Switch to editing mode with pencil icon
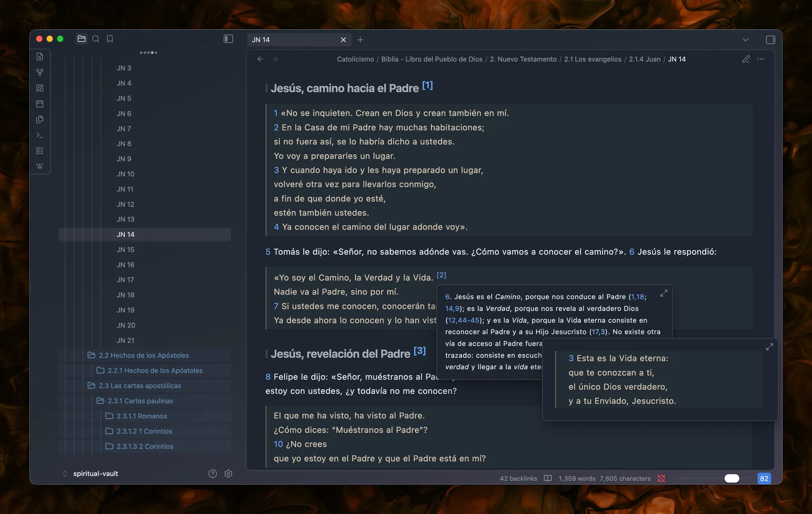 tap(746, 59)
